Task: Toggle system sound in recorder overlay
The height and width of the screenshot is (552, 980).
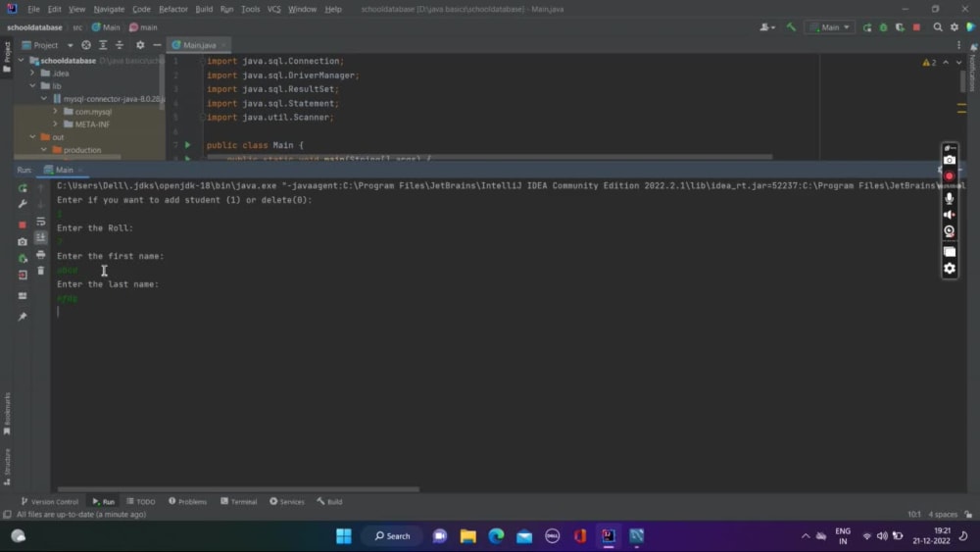Action: [x=950, y=215]
